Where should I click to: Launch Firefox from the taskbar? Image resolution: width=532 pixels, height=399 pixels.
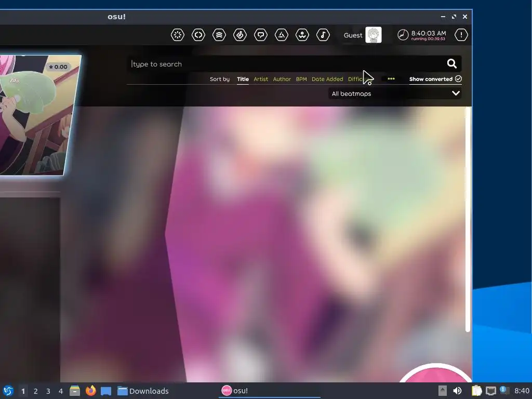[x=90, y=391]
